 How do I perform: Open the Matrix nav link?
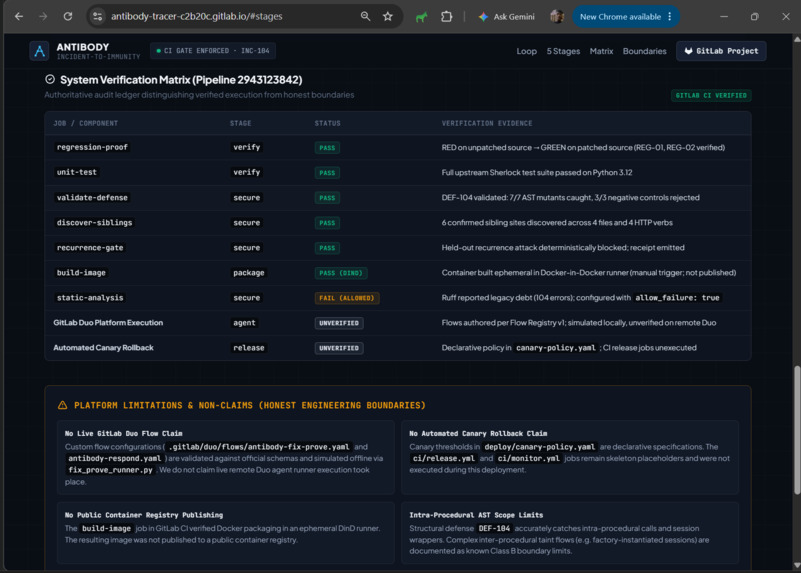pos(601,51)
